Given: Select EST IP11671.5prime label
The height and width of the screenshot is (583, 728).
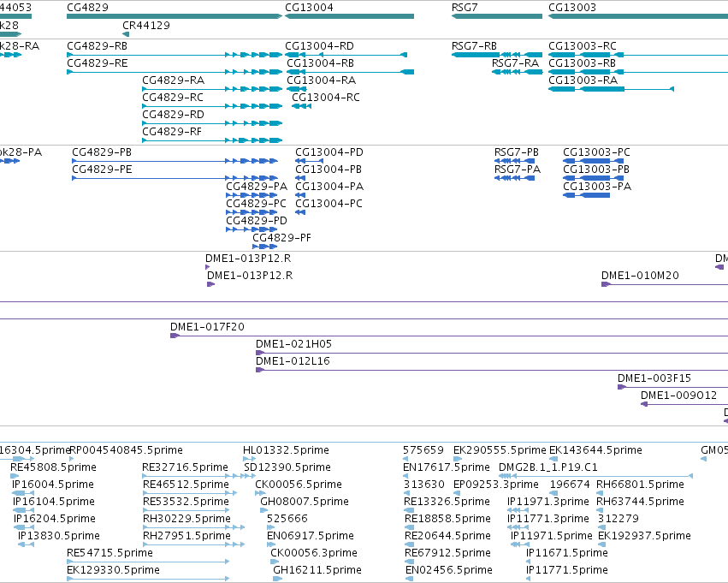Looking at the screenshot, I should [x=567, y=554].
